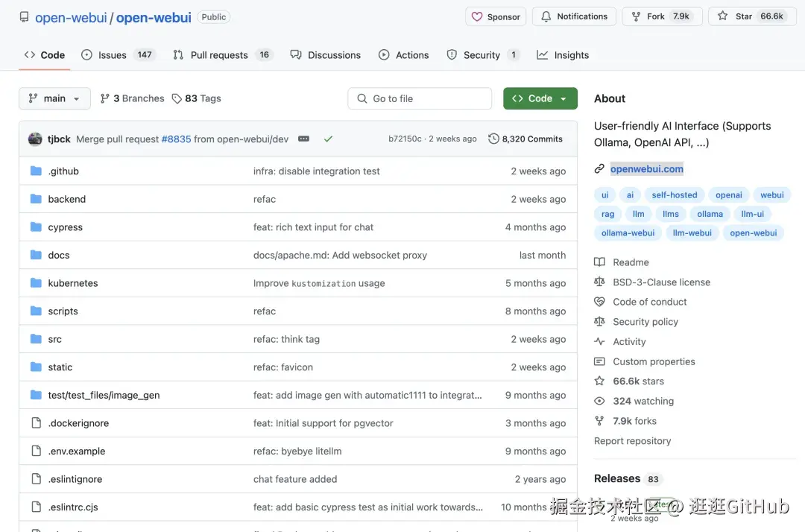Click the repository icon beside open-webui
Viewport: 805px width, 532px height.
click(25, 16)
